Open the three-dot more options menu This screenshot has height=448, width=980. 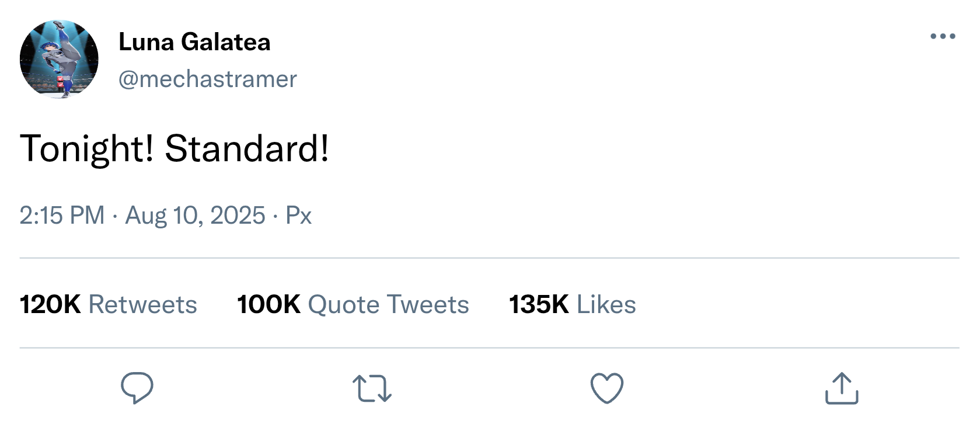click(943, 36)
